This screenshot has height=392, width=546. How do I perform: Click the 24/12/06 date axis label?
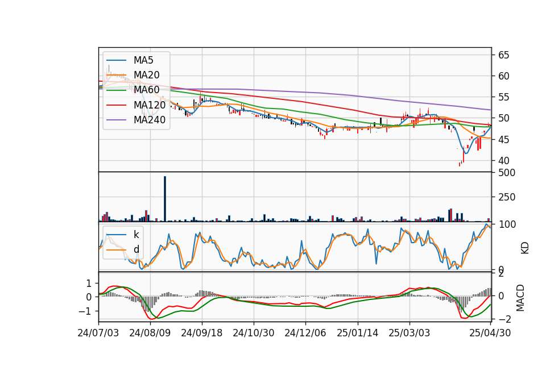tap(305, 333)
